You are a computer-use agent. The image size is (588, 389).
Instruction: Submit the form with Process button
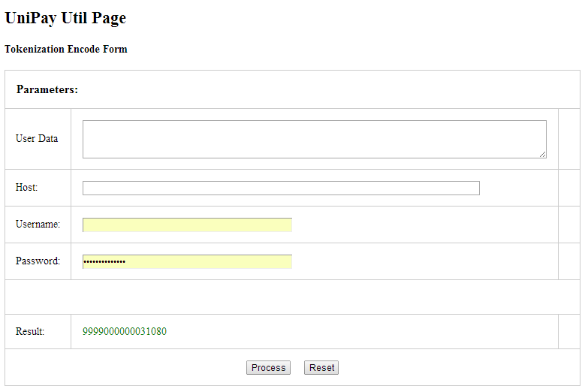[269, 368]
